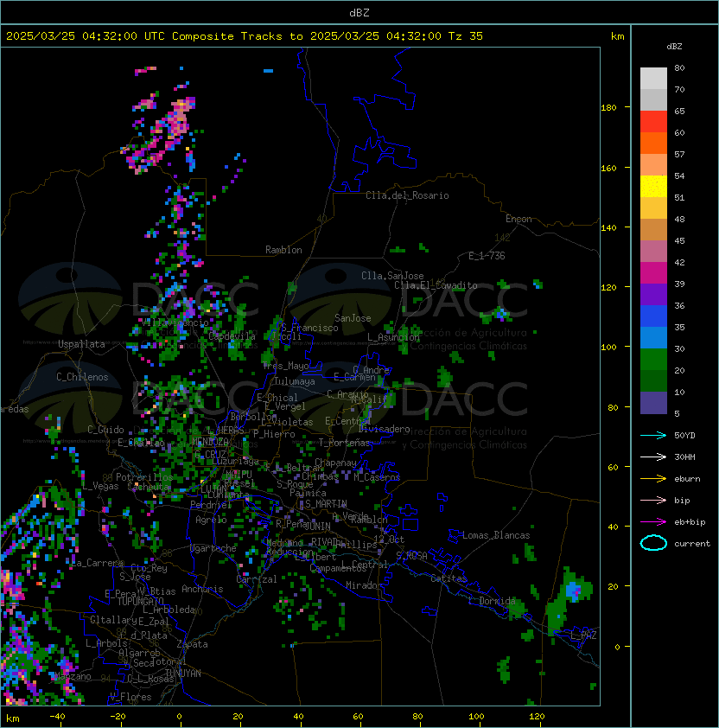Click the 'Anchoris' map label
Screen dimensions: 719x728
(202, 589)
